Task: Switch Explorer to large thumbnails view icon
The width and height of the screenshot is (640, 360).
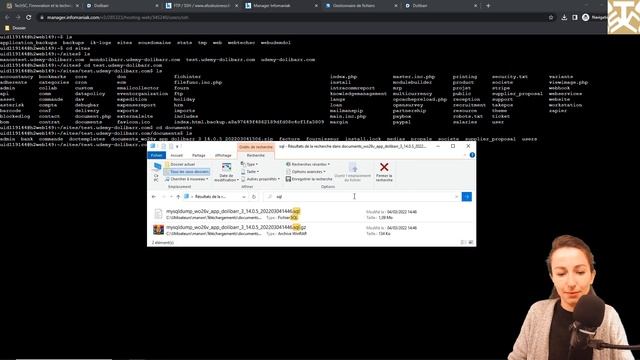Action: pyautogui.click(x=471, y=242)
